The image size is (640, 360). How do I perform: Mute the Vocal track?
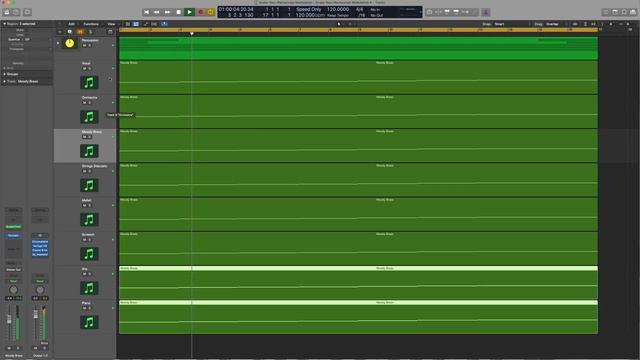click(x=84, y=69)
